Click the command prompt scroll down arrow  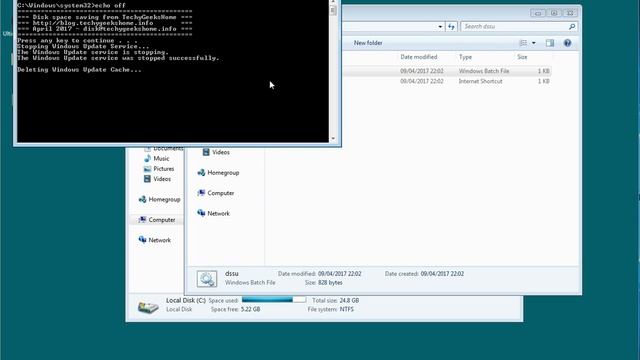coord(333,139)
